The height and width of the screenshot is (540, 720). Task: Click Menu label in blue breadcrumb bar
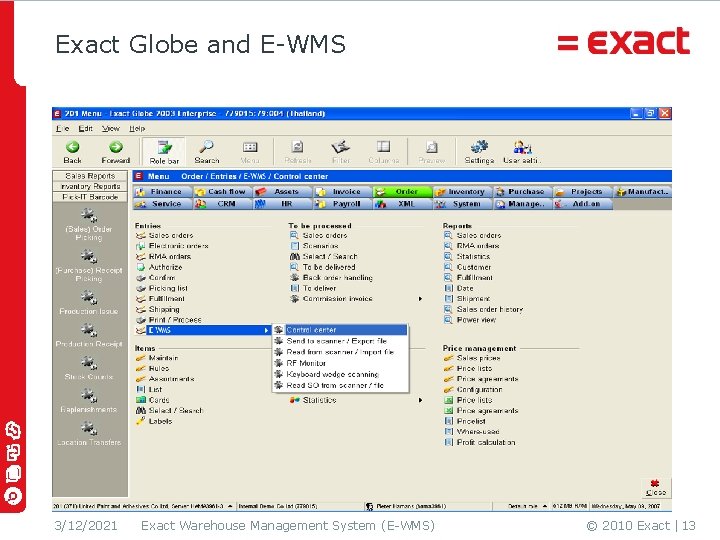pyautogui.click(x=158, y=176)
